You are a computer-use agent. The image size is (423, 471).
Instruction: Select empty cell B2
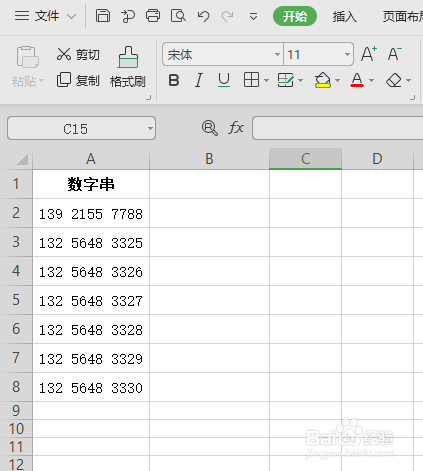(209, 213)
